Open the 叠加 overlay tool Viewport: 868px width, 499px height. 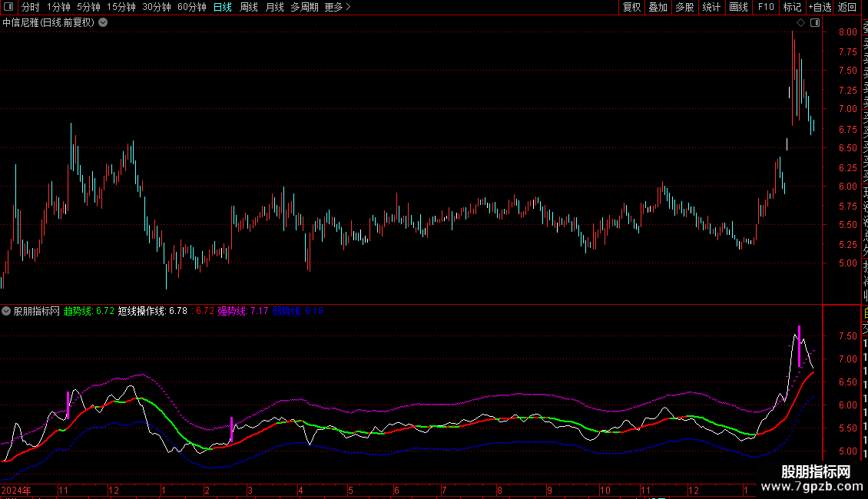coord(658,7)
